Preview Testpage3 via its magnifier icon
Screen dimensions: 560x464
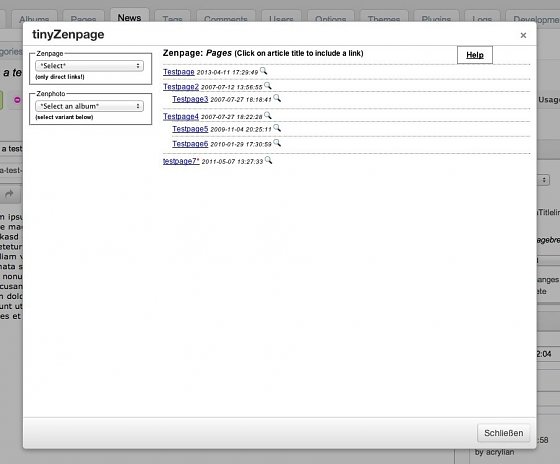pyautogui.click(x=277, y=98)
